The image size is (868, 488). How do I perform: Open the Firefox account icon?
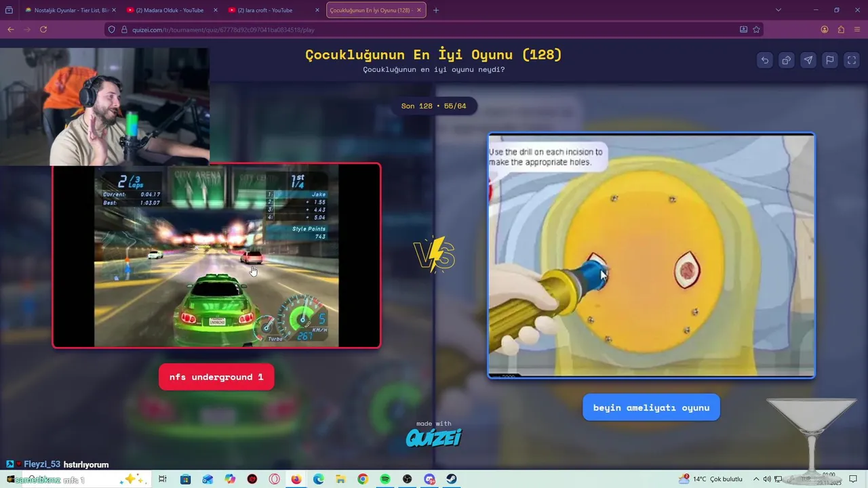point(825,29)
